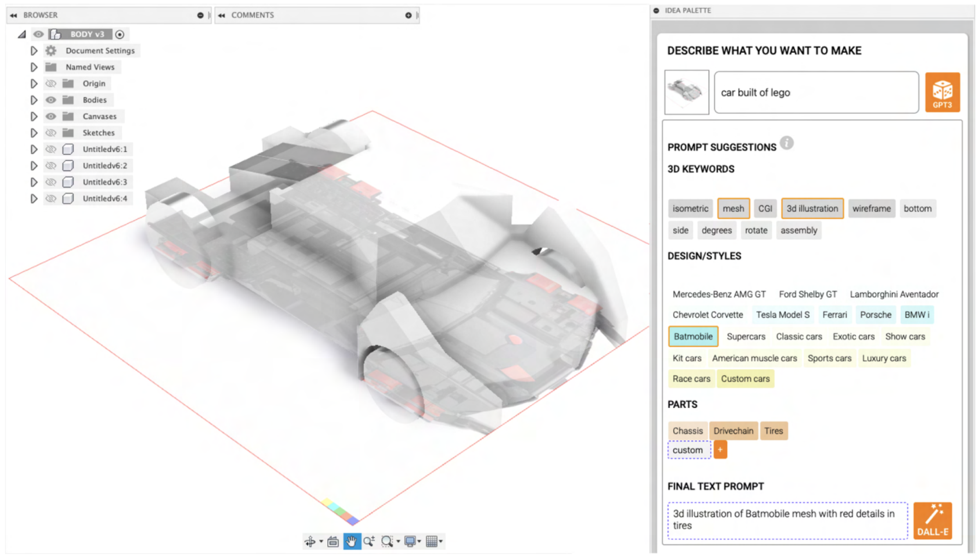Click the GPT3 dice generate button
980x560 pixels.
(x=942, y=92)
